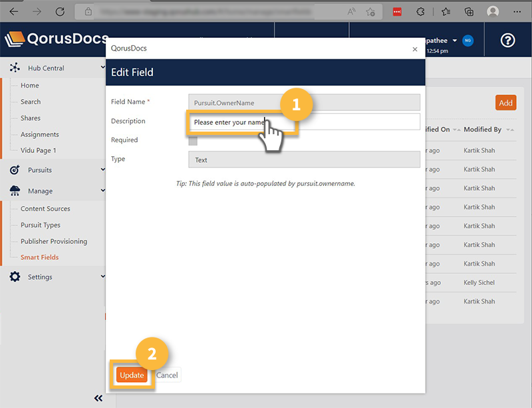Open the Type dropdown showing Text

(x=304, y=159)
